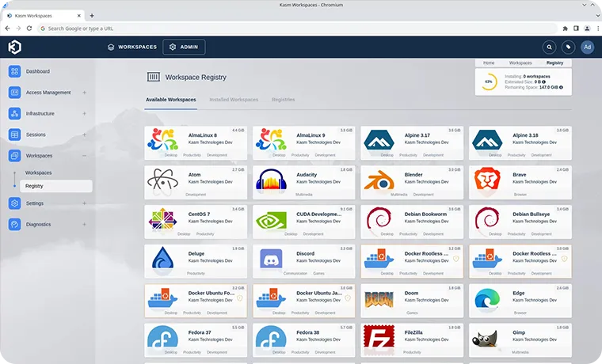Switch to the Installed Workspaces tab
The height and width of the screenshot is (364, 602).
coord(234,100)
